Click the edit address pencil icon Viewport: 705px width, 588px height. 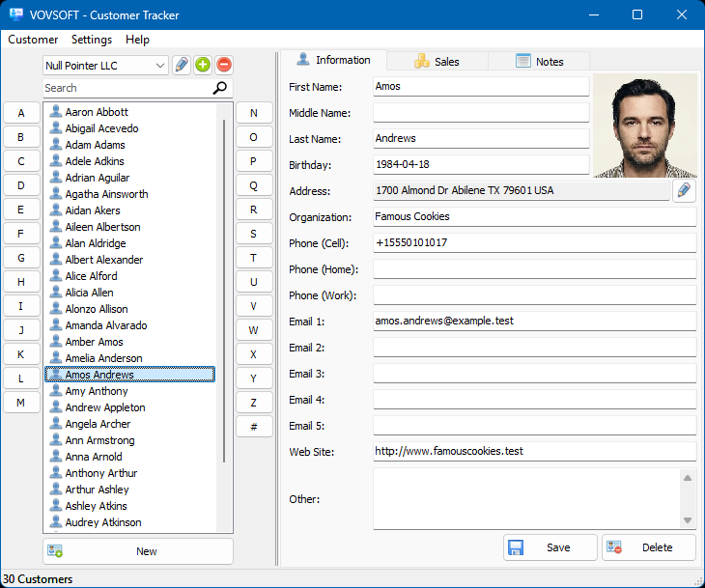(x=684, y=190)
